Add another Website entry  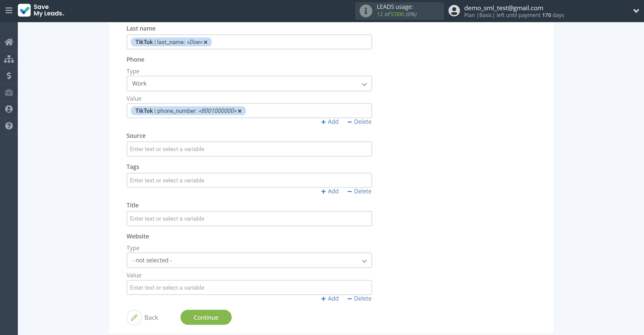[330, 299]
